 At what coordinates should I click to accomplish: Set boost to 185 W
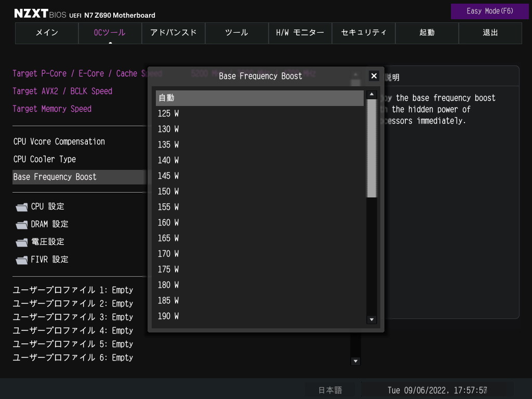pos(260,301)
